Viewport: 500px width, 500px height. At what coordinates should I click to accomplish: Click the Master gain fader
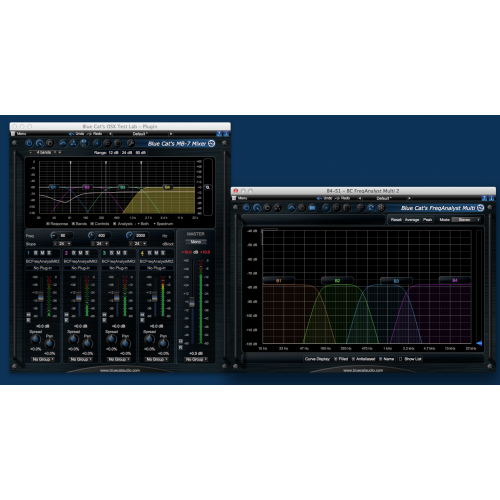coord(192,302)
